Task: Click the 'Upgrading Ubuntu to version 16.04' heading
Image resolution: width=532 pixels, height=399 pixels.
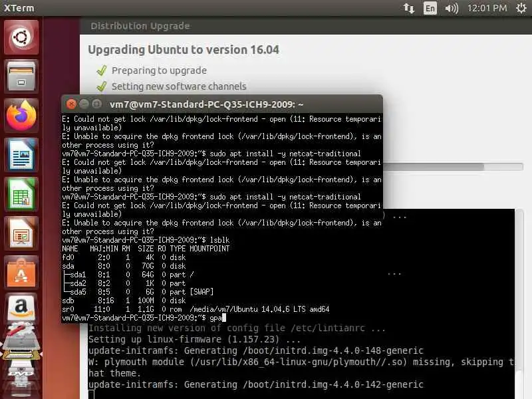Action: [x=184, y=49]
